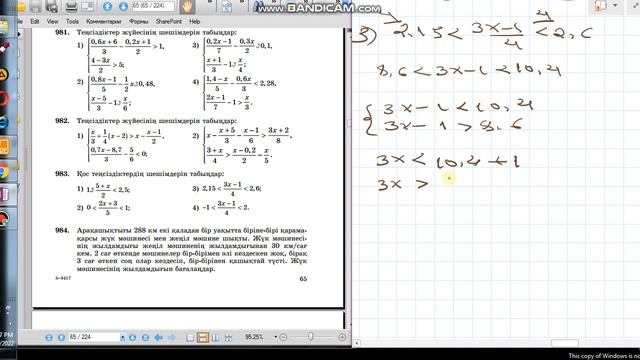The height and width of the screenshot is (360, 640).
Task: Expand toolbar overflow chevron after Hand tool
Action: coord(210,2)
